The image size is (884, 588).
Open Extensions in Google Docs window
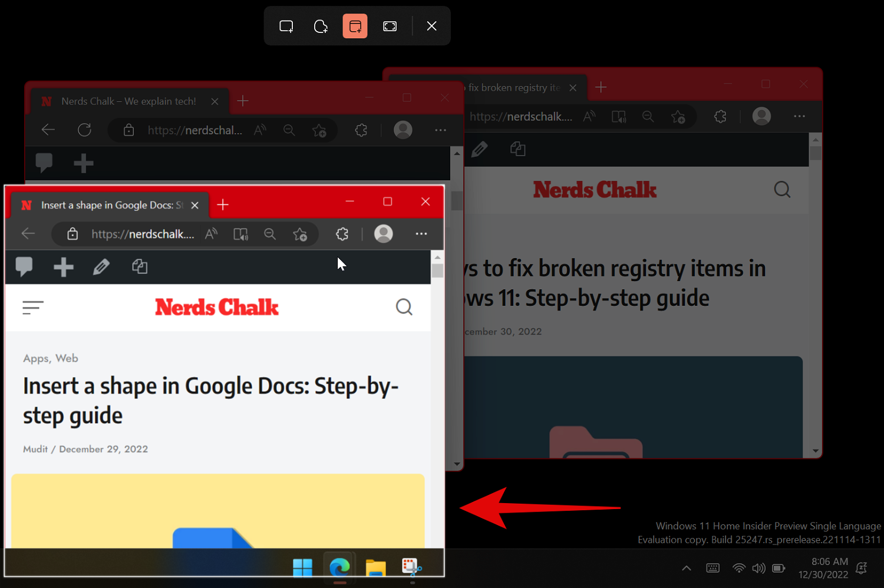pyautogui.click(x=342, y=234)
